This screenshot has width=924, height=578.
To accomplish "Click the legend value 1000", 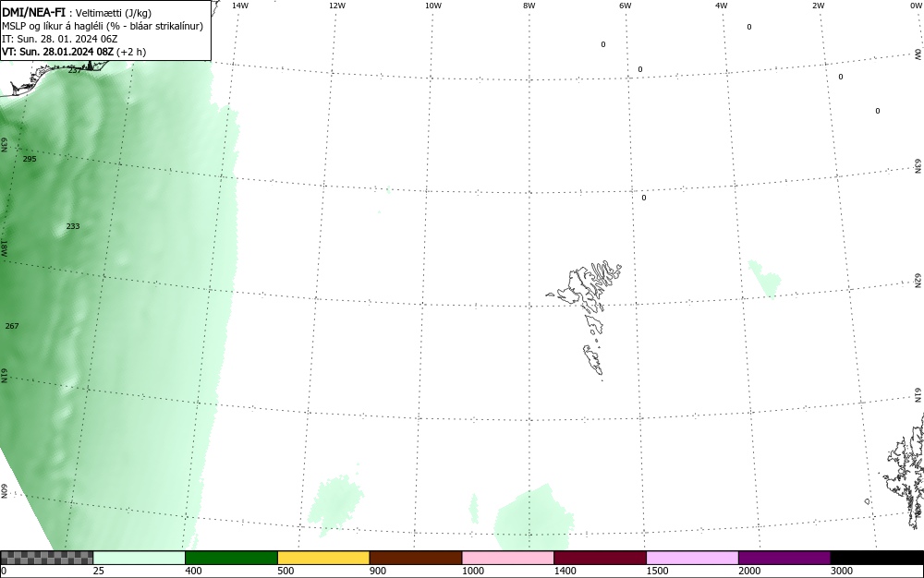I will [x=472, y=571].
